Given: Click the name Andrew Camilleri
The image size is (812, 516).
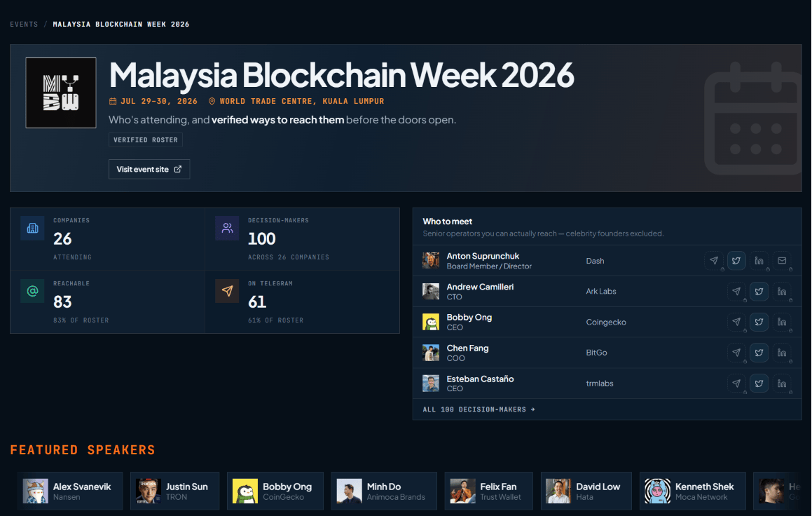Looking at the screenshot, I should tap(480, 287).
